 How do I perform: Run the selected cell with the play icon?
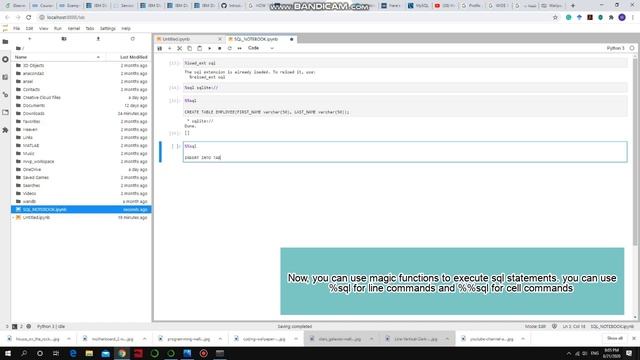[x=210, y=48]
